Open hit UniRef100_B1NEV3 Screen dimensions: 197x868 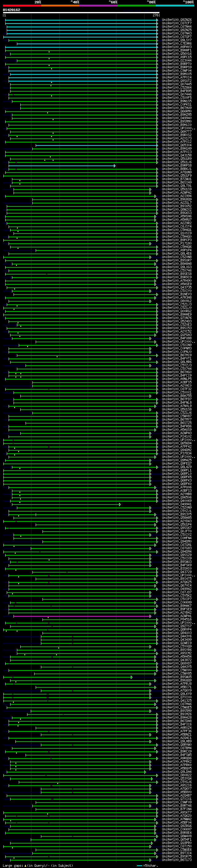177,294
